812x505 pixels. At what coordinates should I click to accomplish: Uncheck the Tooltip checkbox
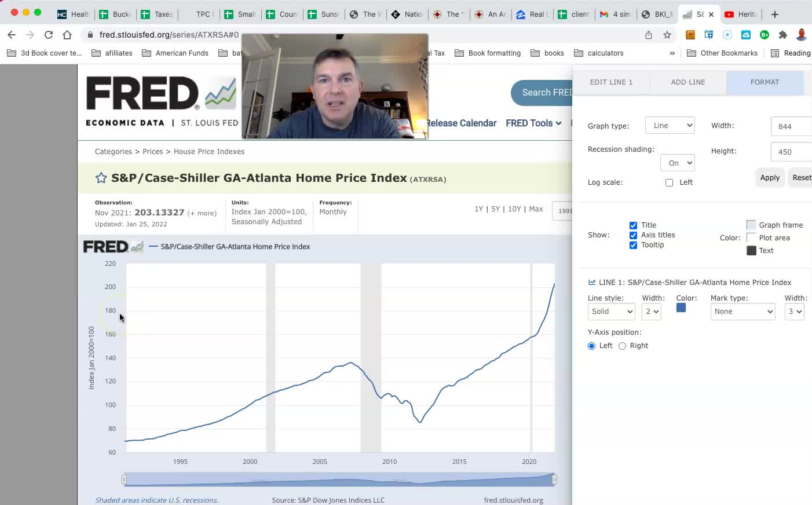[x=633, y=245]
